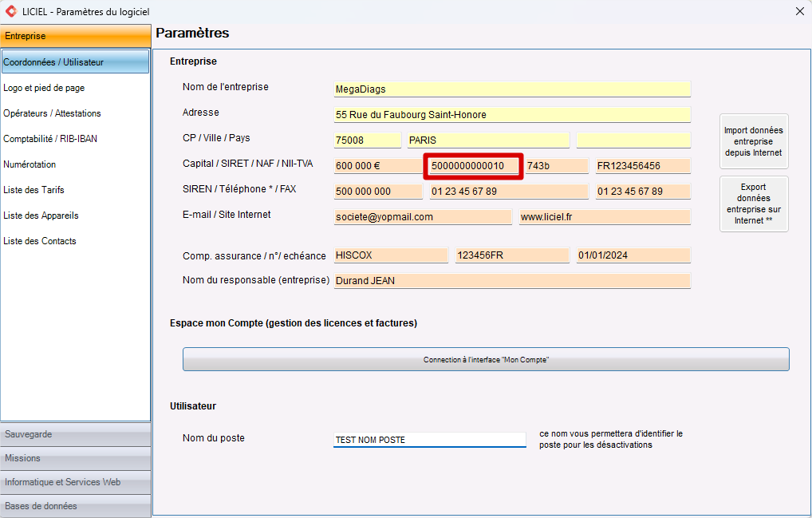Click the SIRET number field
This screenshot has height=518, width=812.
(x=473, y=166)
